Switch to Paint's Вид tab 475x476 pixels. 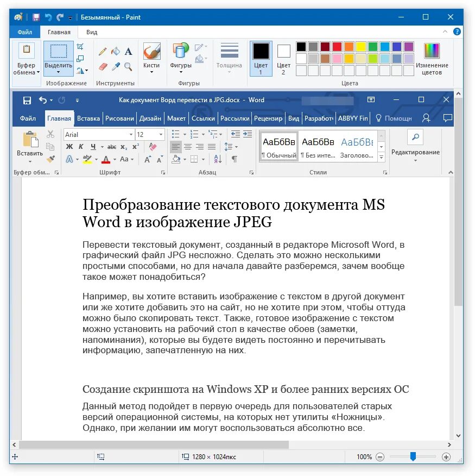pyautogui.click(x=92, y=32)
